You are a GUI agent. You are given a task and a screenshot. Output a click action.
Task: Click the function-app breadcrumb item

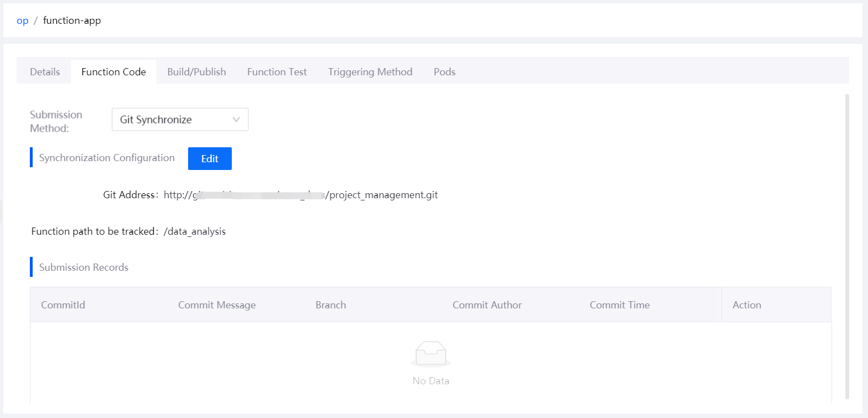coord(72,20)
